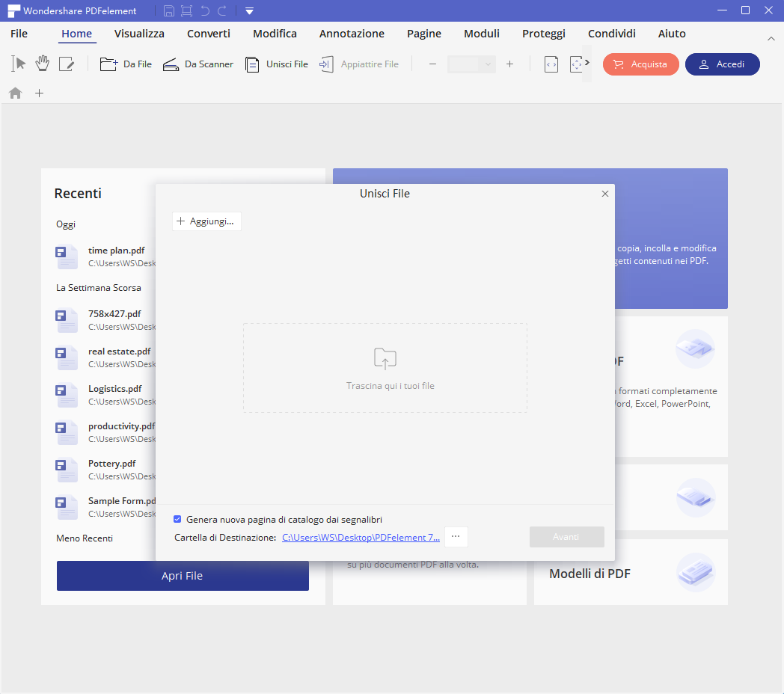Toggle 'Genera nuova pagina di catalogo' checkbox

click(x=177, y=519)
